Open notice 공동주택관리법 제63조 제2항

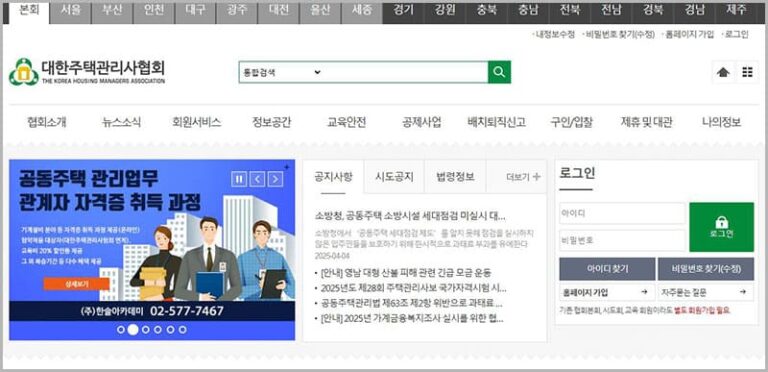pyautogui.click(x=411, y=303)
